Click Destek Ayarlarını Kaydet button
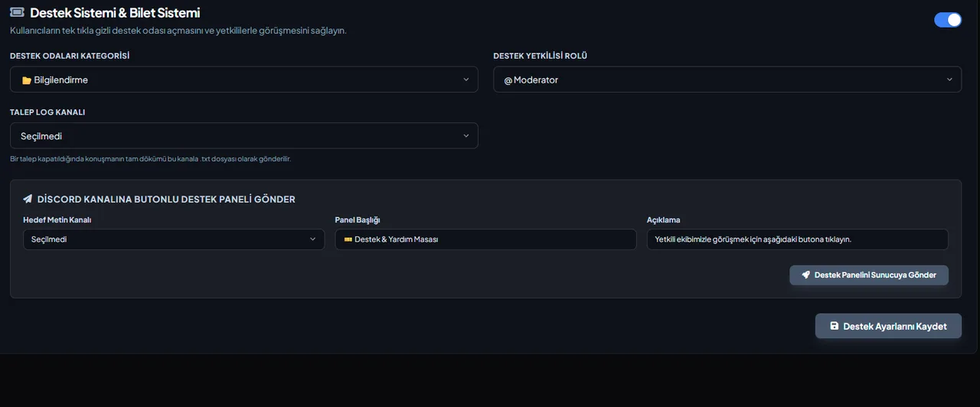 coord(888,326)
